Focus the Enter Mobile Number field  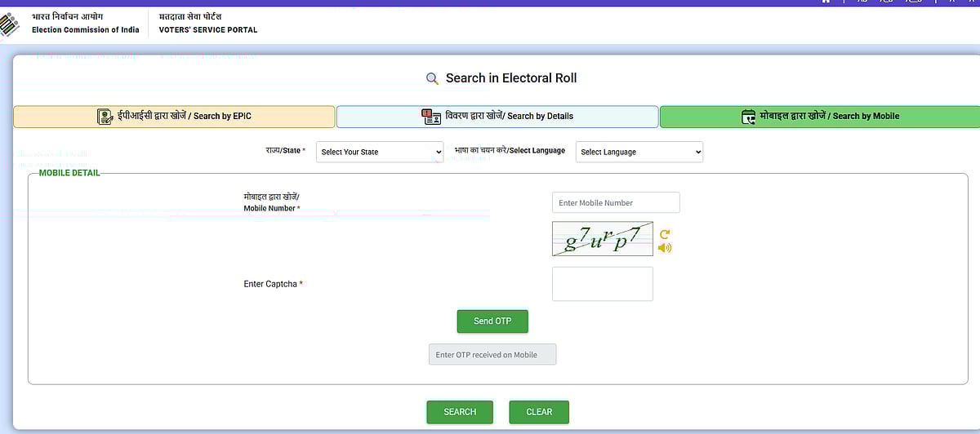tap(616, 203)
